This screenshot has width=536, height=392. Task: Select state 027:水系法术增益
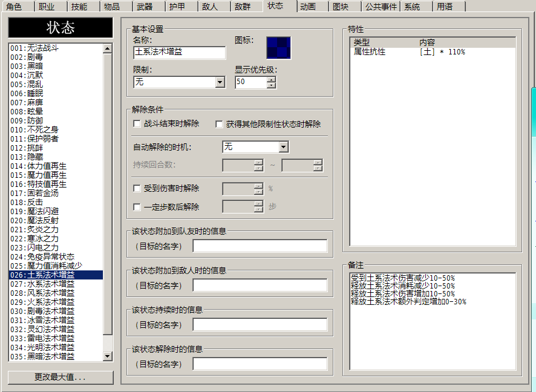tap(56, 284)
